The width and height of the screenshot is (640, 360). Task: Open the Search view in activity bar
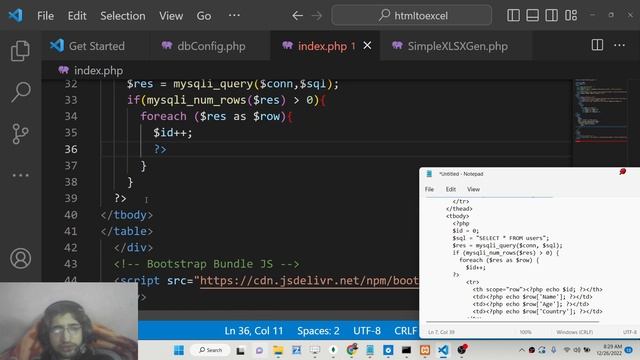[20, 92]
